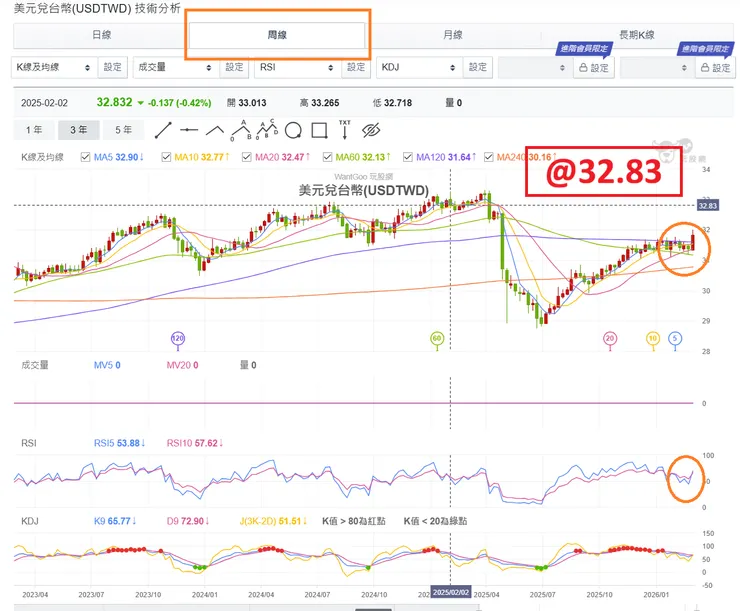
Task: Toggle hide drawings eye icon
Action: (371, 130)
